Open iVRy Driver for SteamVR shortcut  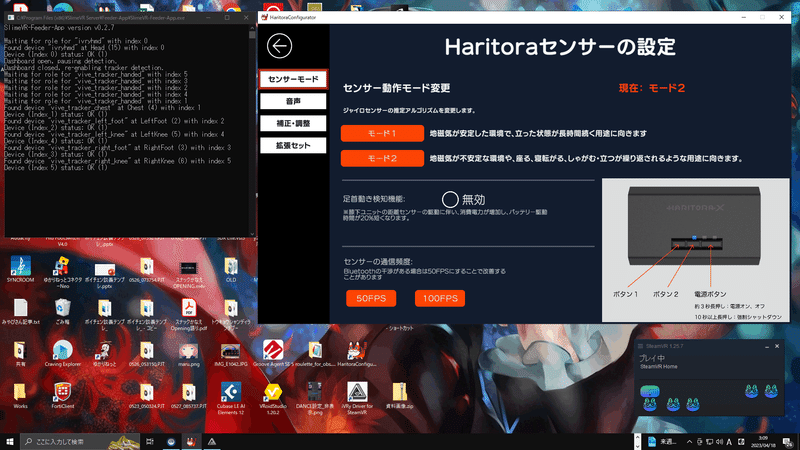357,398
